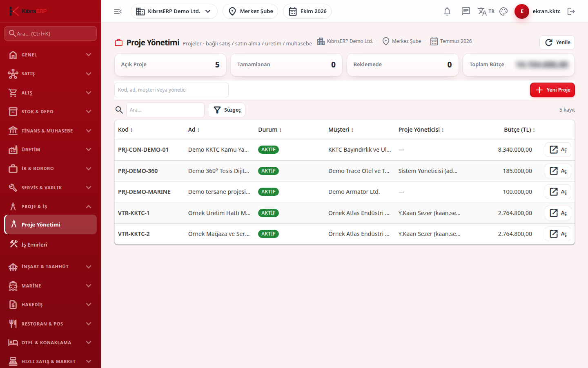
Task: Go to Proje Yönetimi in sidebar
Action: tap(51, 224)
